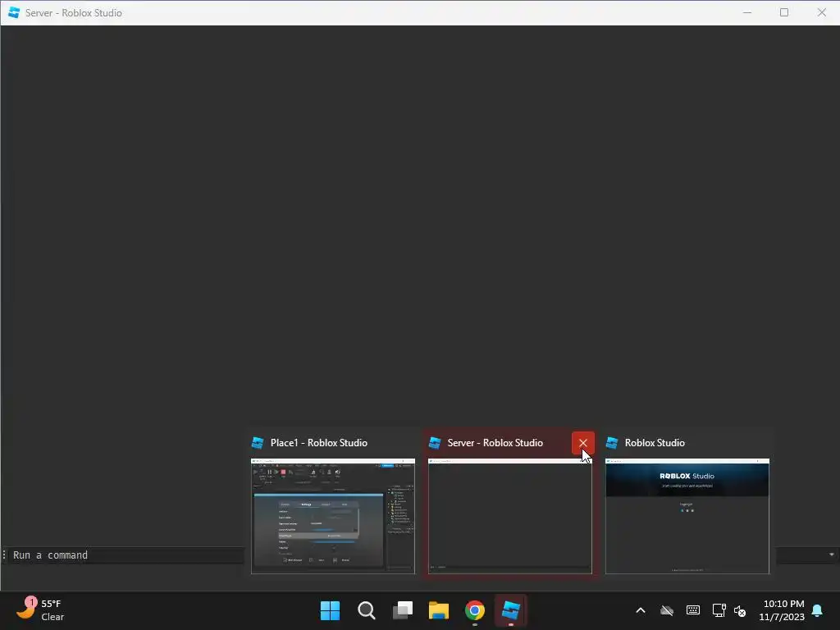Open the touch keyboard tray icon
840x630 pixels.
692,610
